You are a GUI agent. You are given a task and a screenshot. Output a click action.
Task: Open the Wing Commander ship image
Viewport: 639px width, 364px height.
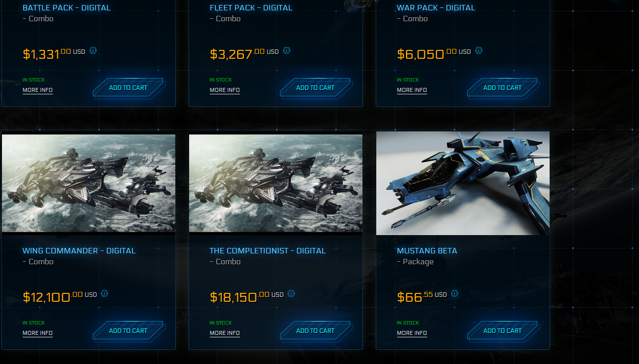click(x=89, y=183)
